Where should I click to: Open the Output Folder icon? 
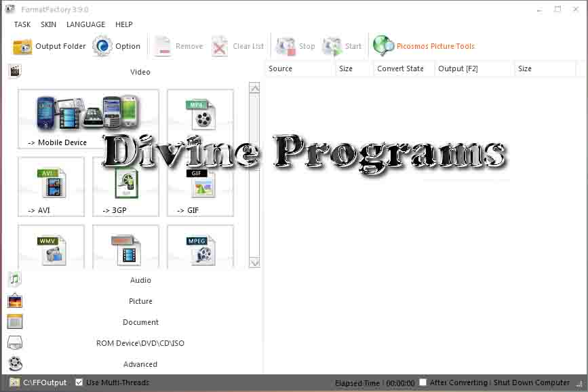[x=22, y=47]
